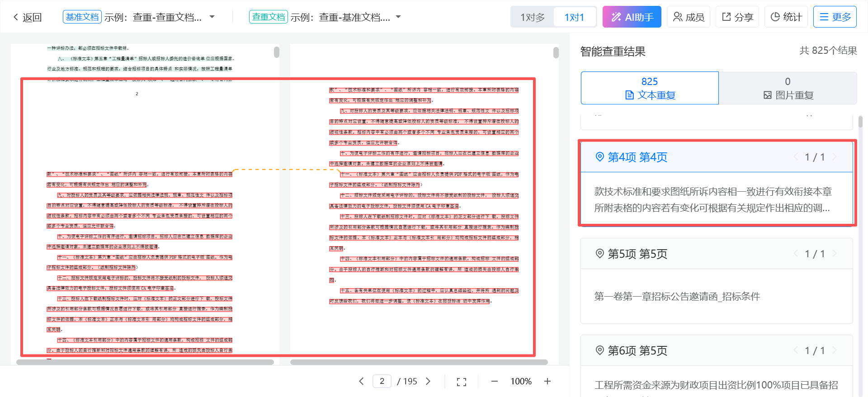This screenshot has width=868, height=397.
Task: Click the 更多 hamburger lines icon
Action: point(824,17)
